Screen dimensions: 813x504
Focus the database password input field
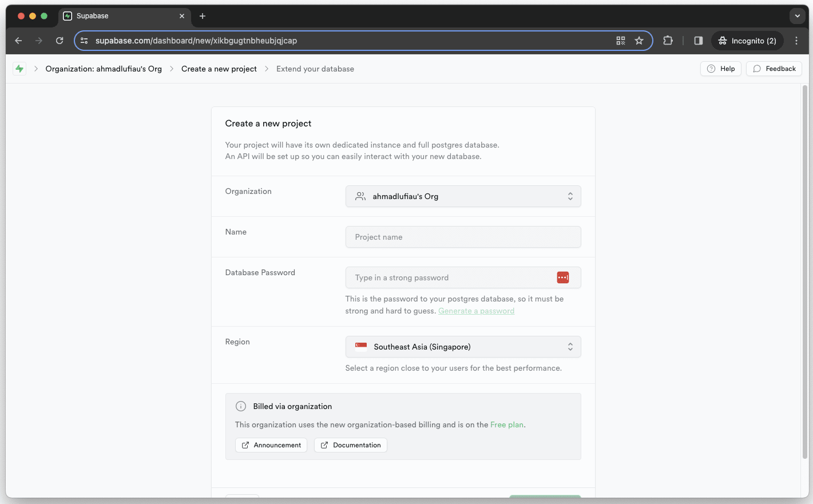[463, 277]
